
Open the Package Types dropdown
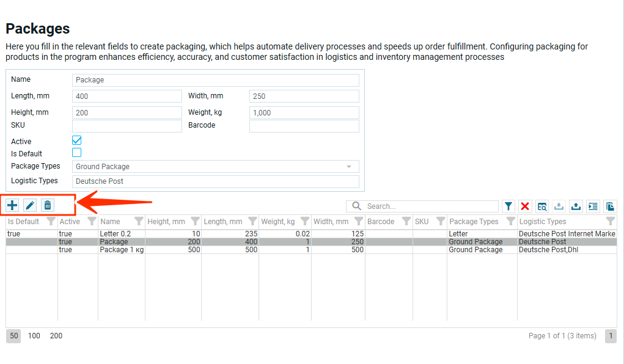215,167
